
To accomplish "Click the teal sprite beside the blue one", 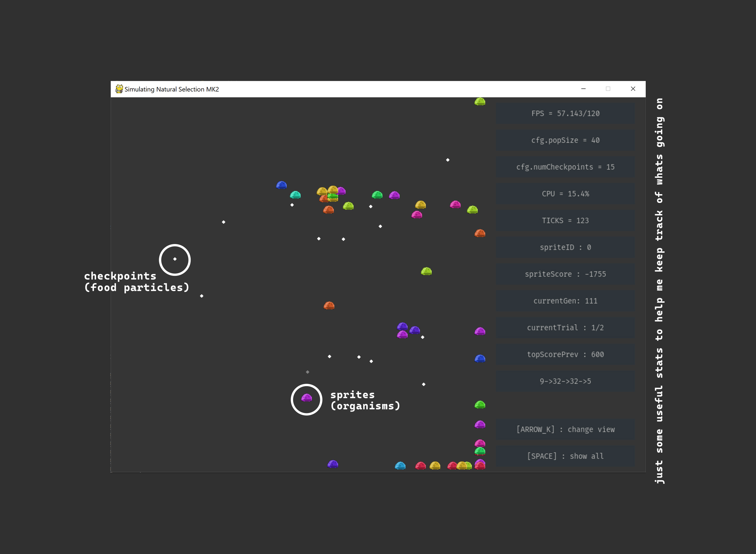I will click(295, 195).
